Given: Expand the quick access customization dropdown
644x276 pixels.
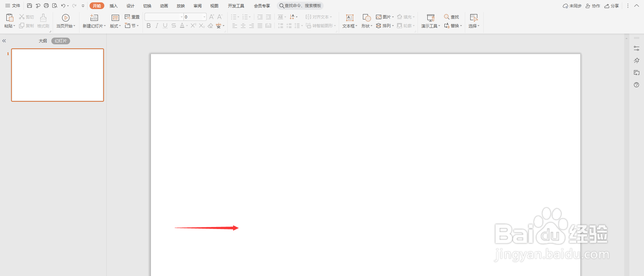Looking at the screenshot, I should [83, 6].
